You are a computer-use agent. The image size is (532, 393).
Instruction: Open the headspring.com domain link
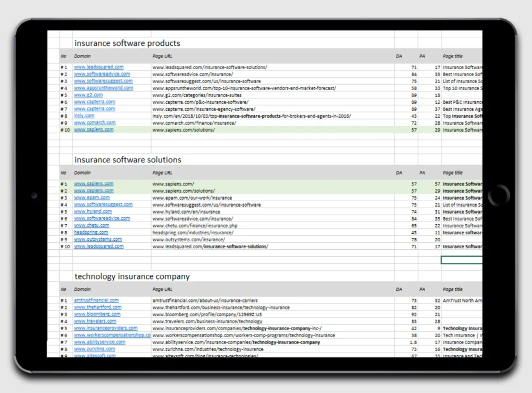tap(91, 232)
